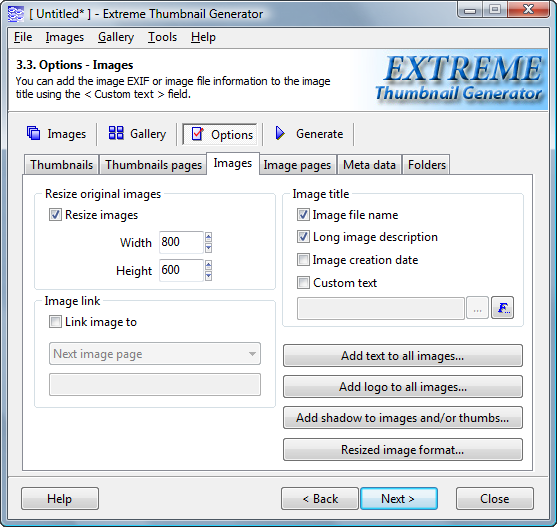Image resolution: width=557 pixels, height=527 pixels.
Task: Switch to the Thumbnails pages tab
Action: (x=153, y=165)
